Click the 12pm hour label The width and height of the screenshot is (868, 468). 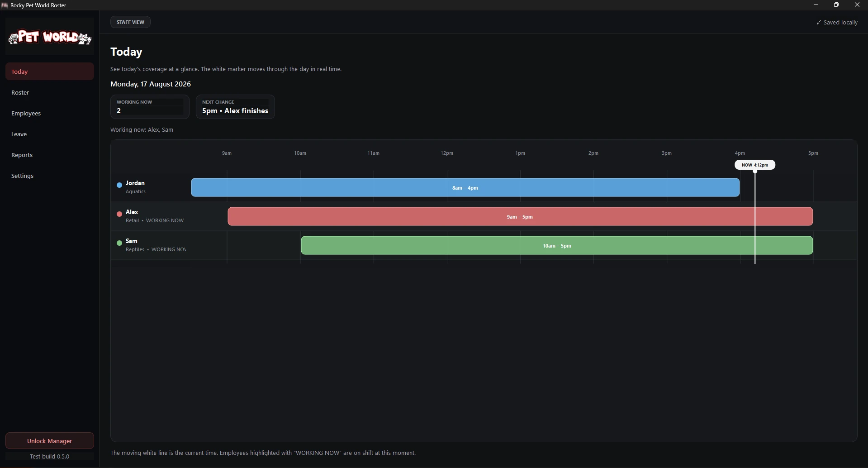pos(447,153)
